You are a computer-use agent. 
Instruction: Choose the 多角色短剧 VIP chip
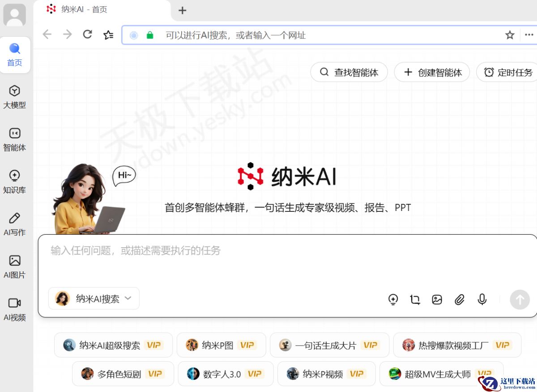pyautogui.click(x=123, y=374)
